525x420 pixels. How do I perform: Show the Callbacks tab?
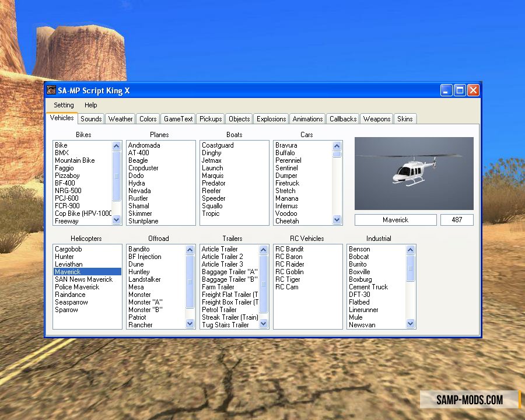tap(343, 119)
